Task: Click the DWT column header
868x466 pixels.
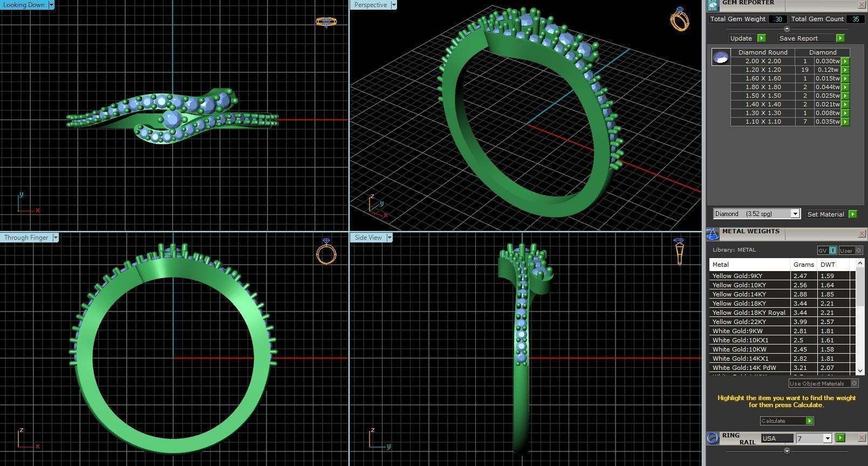Action: (x=833, y=265)
